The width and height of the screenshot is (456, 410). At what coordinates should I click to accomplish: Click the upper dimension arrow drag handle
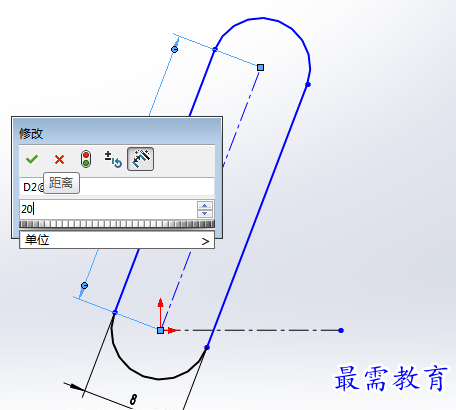[174, 50]
